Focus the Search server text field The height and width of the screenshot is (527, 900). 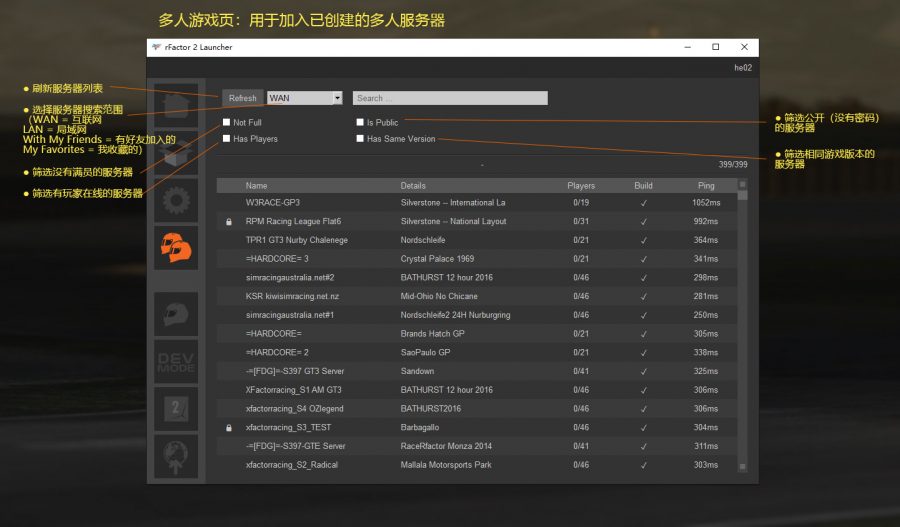450,98
